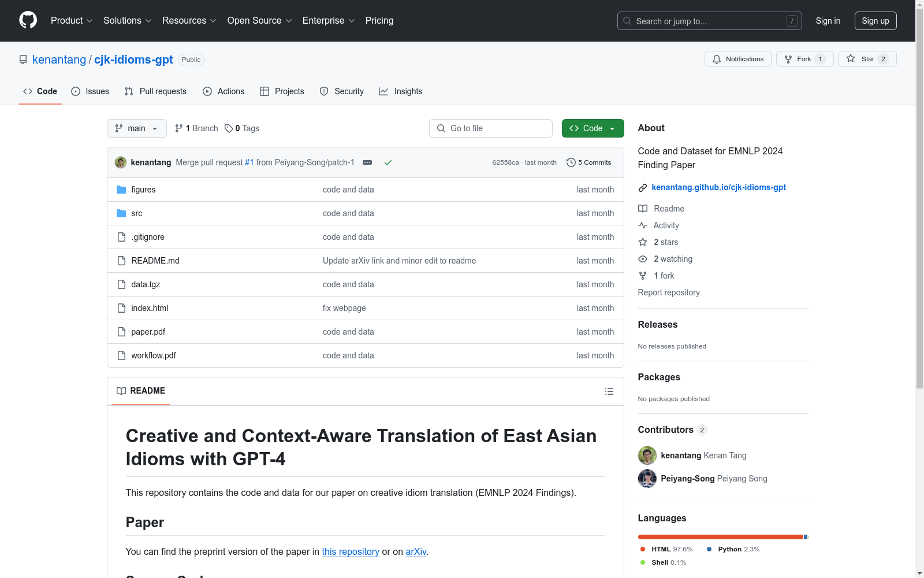Open the Insights tab
The image size is (924, 578).
point(400,91)
